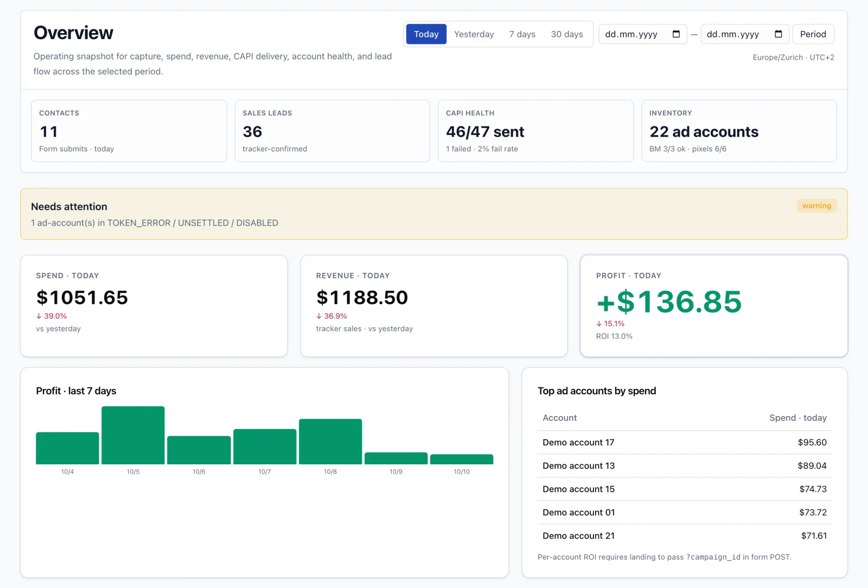Image resolution: width=868 pixels, height=588 pixels.
Task: Apply the custom Period button
Action: coord(813,34)
